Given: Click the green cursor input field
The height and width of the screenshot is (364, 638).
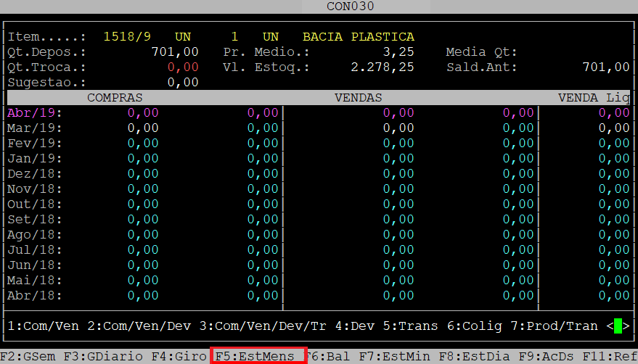Looking at the screenshot, I should (x=618, y=326).
